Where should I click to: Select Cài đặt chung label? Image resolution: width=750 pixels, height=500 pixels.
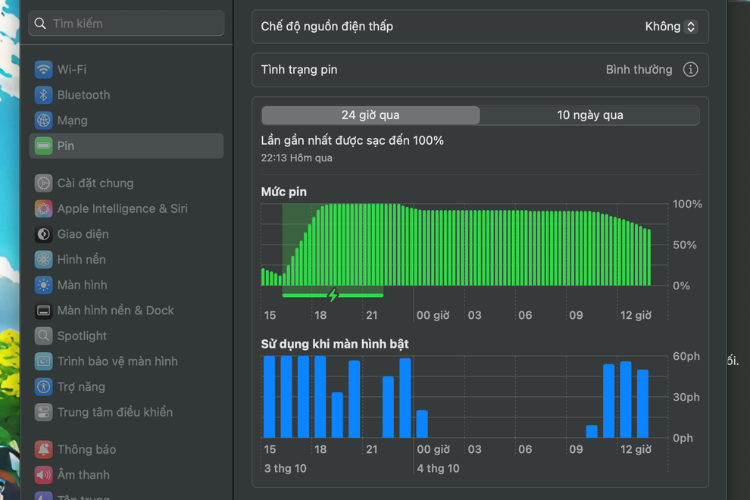[x=95, y=183]
